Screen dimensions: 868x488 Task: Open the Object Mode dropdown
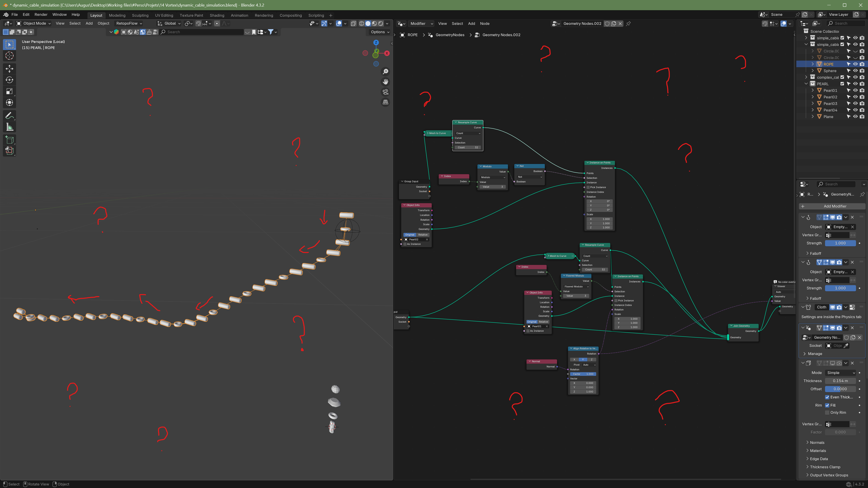pos(34,24)
